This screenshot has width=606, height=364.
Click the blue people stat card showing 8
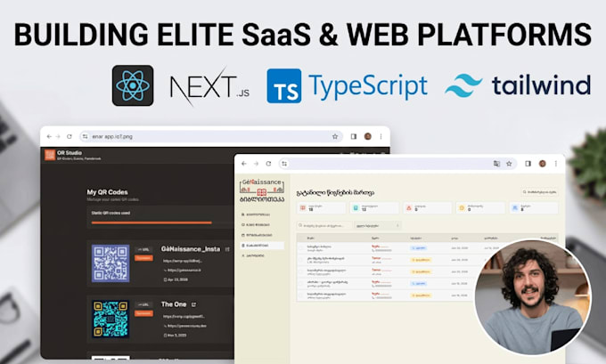pos(533,207)
